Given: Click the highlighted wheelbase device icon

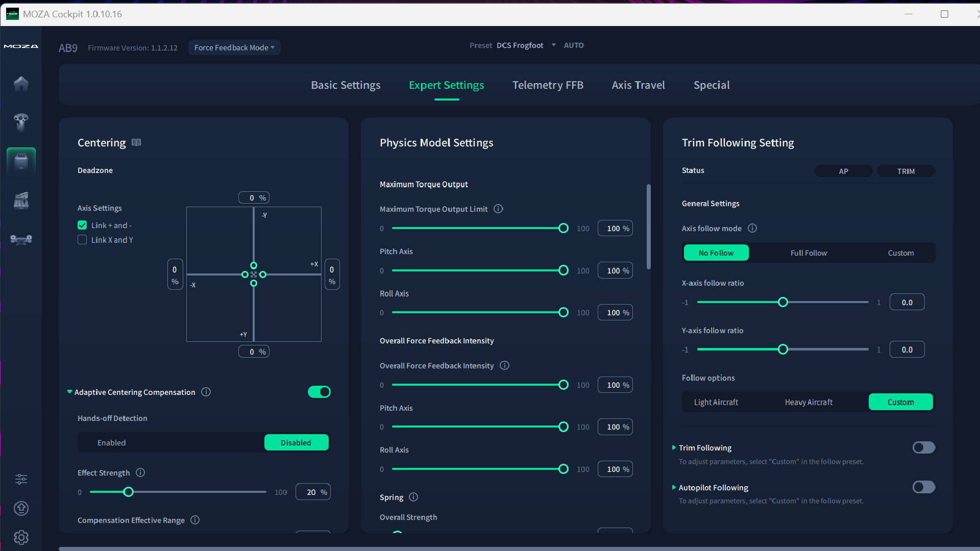Looking at the screenshot, I should point(21,161).
